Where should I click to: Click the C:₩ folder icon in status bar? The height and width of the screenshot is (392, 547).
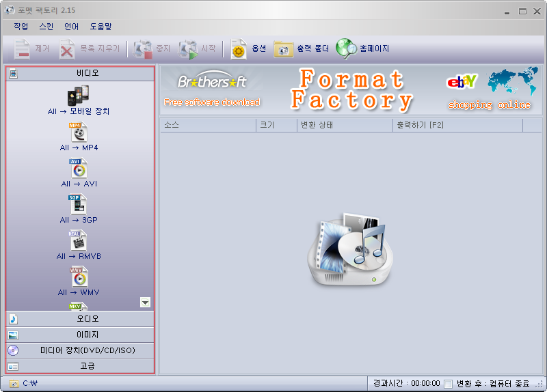14,384
